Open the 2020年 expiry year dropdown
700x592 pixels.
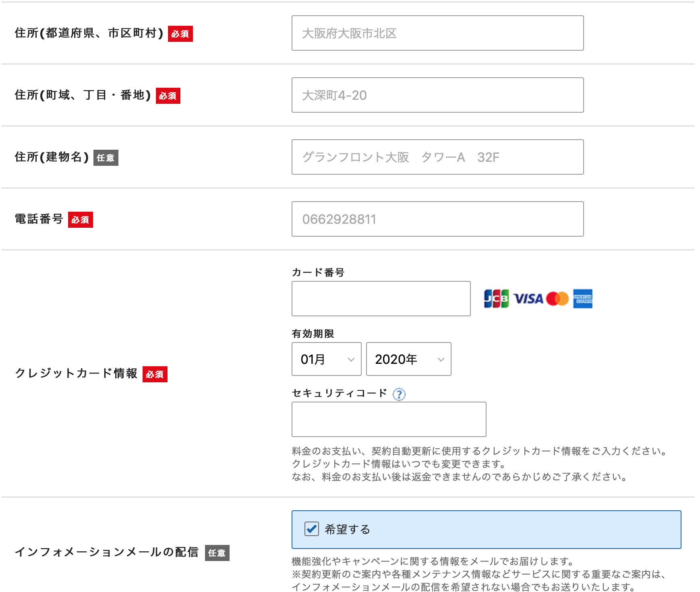click(408, 359)
